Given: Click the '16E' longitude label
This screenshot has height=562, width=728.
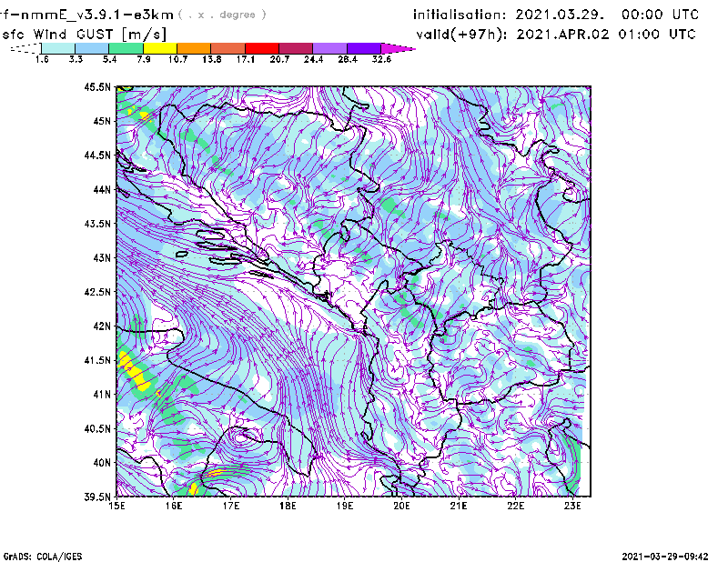Looking at the screenshot, I should [x=174, y=506].
